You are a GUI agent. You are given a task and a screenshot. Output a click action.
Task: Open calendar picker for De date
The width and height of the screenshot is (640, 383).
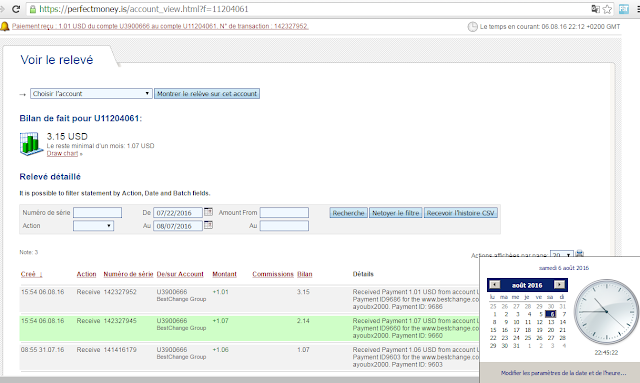pyautogui.click(x=208, y=212)
